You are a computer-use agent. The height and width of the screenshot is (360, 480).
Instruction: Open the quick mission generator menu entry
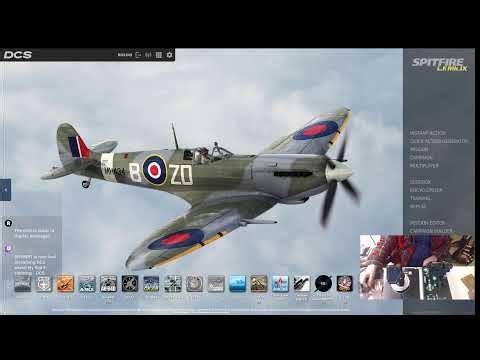[x=439, y=141]
